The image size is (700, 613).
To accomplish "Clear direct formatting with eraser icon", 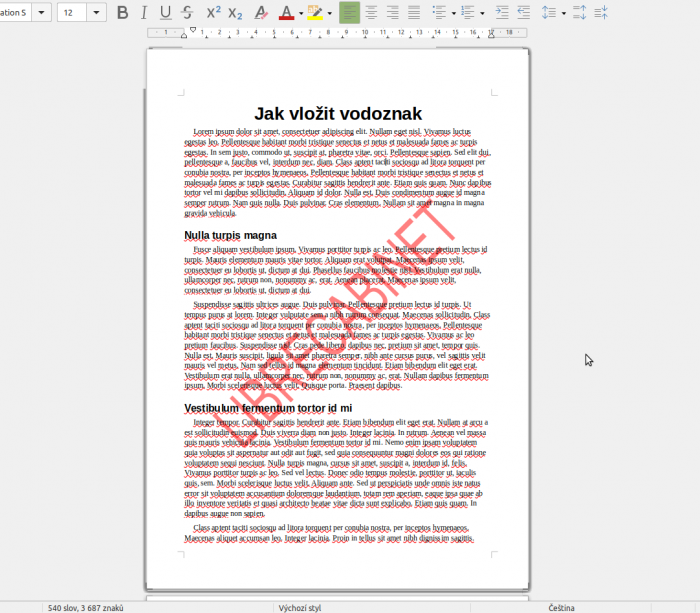I will click(261, 13).
